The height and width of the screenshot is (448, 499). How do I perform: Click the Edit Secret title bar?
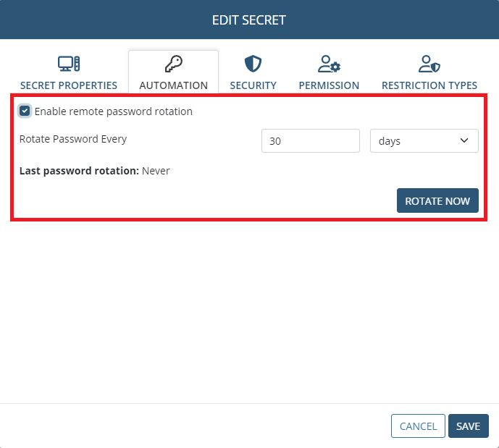point(249,20)
